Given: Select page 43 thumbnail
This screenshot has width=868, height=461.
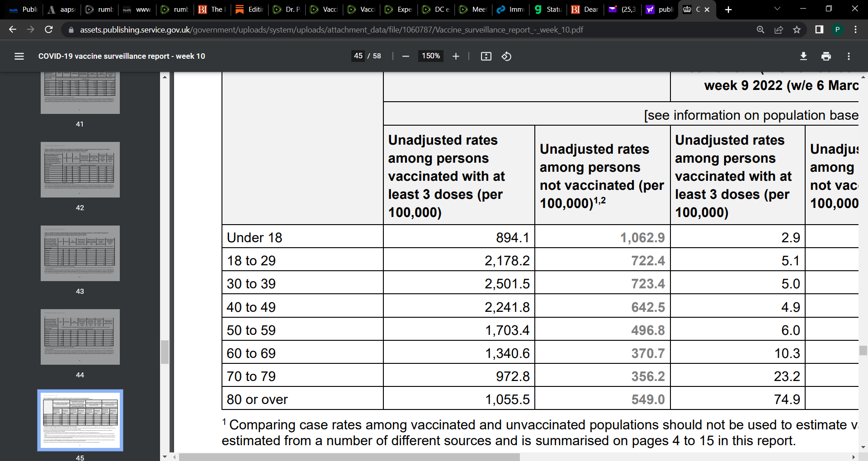Looking at the screenshot, I should [x=80, y=253].
